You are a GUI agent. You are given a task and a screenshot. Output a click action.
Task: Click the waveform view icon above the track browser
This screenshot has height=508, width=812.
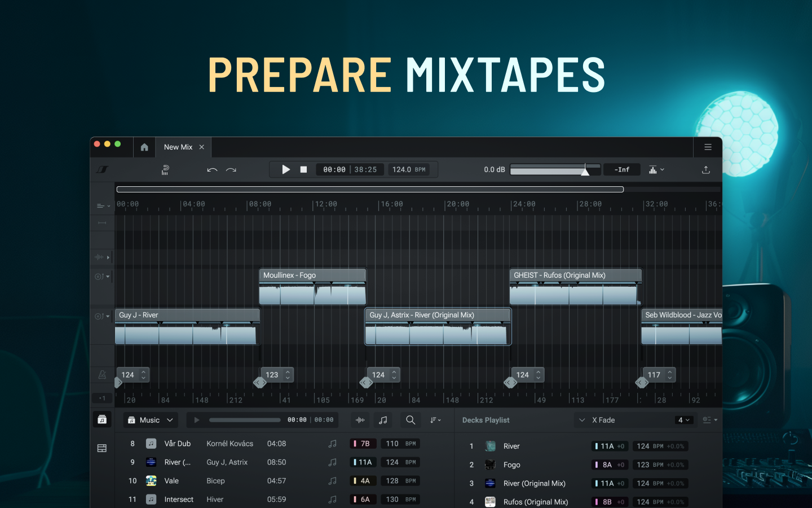click(x=360, y=419)
